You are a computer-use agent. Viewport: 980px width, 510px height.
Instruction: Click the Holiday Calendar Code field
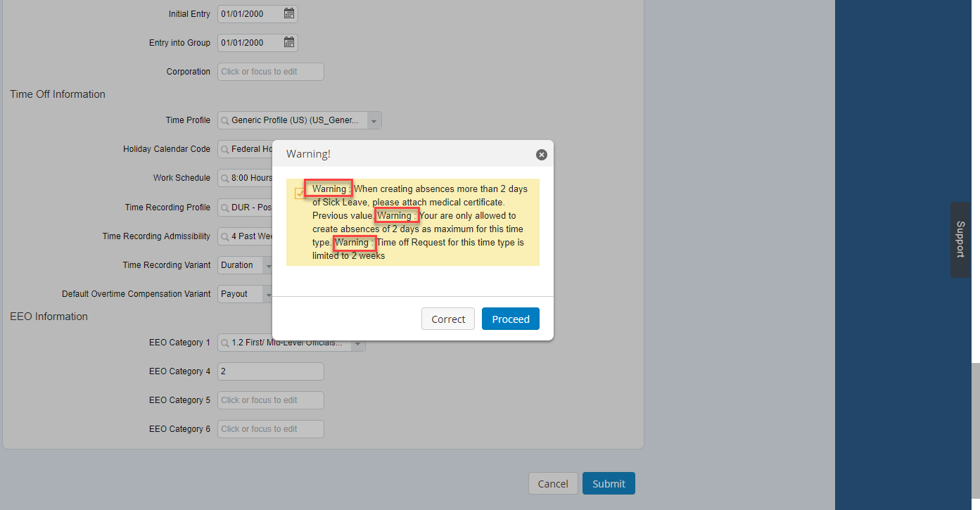click(245, 149)
